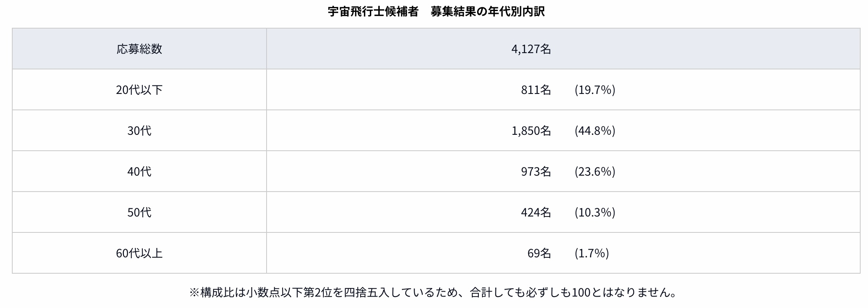868x308 pixels.
Task: Click the 973名 applicant count
Action: (x=536, y=172)
